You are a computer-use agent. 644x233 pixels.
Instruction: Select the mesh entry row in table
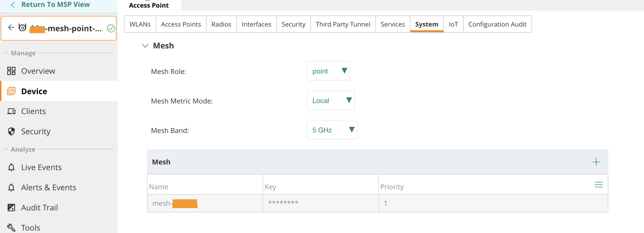(x=377, y=203)
